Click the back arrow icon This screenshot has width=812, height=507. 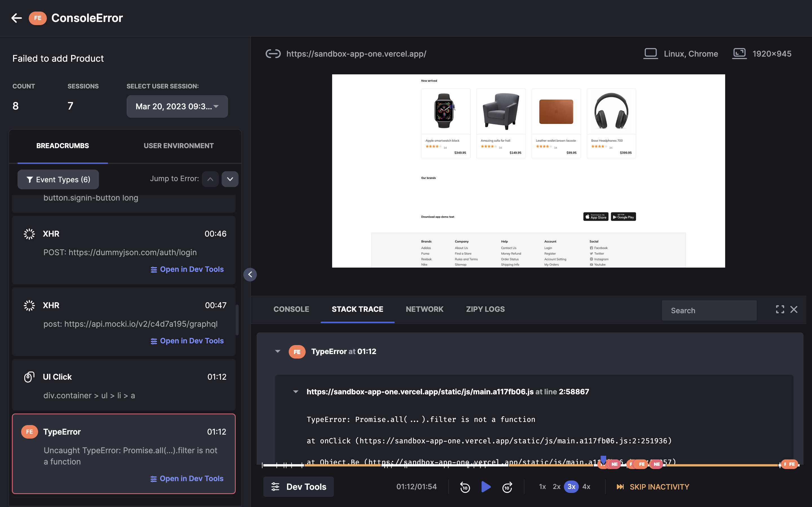16,18
